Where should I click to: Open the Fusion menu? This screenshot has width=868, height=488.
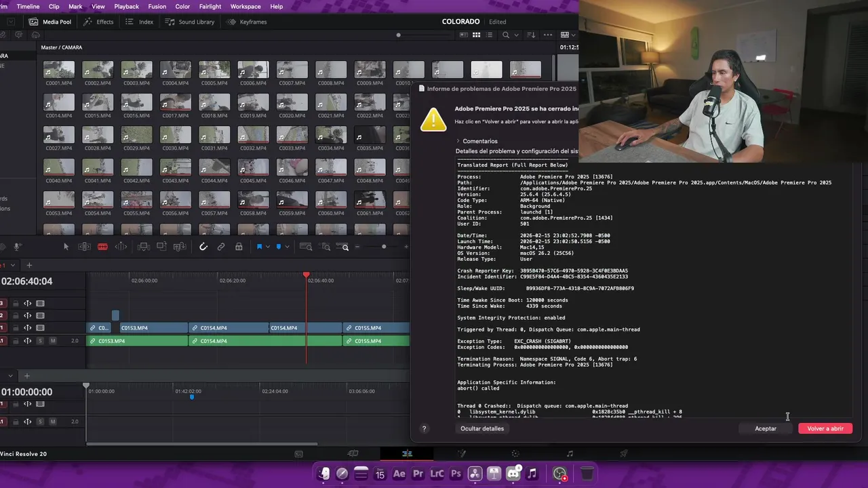157,6
